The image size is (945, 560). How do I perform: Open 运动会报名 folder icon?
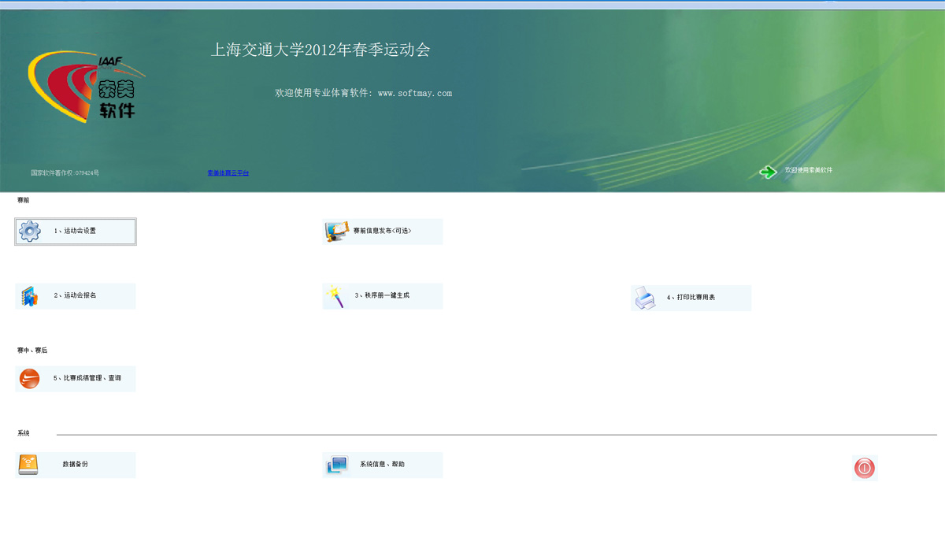pos(30,296)
